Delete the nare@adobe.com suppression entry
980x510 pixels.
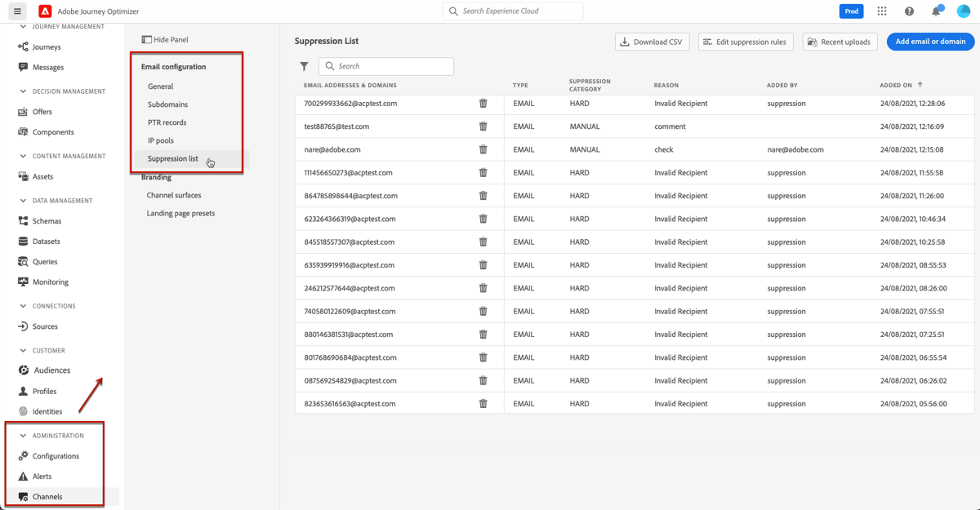click(x=483, y=149)
